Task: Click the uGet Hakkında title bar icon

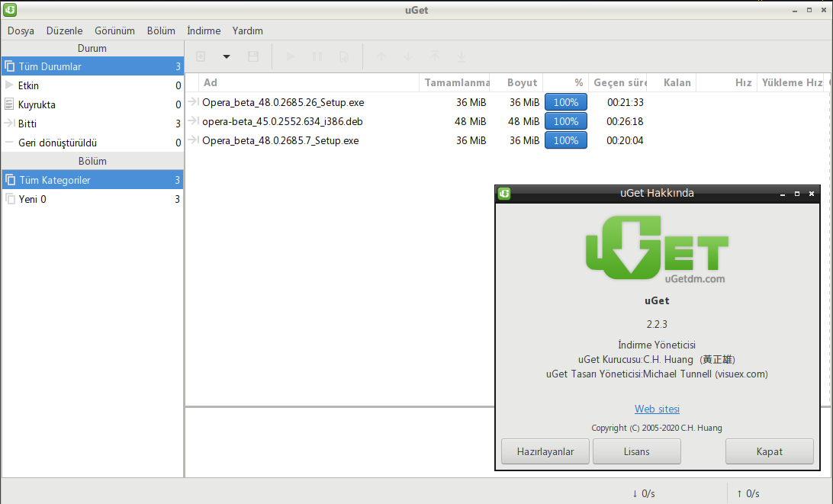Action: pos(504,194)
